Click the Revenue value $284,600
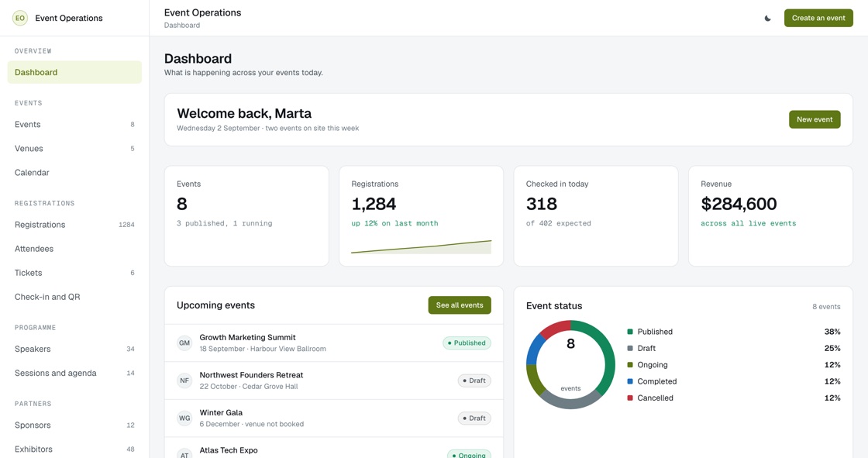868x458 pixels. pos(739,205)
